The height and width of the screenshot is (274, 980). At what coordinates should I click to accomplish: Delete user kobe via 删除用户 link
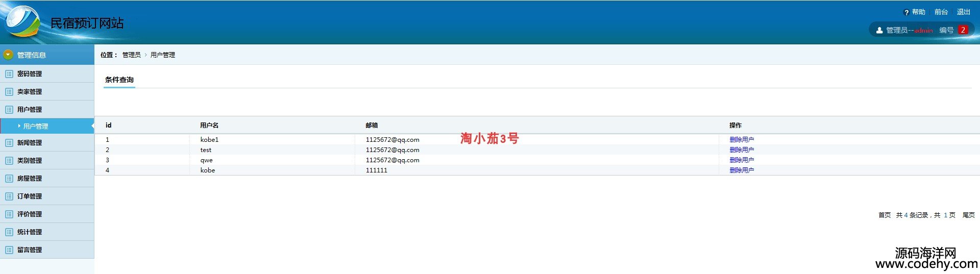[741, 170]
